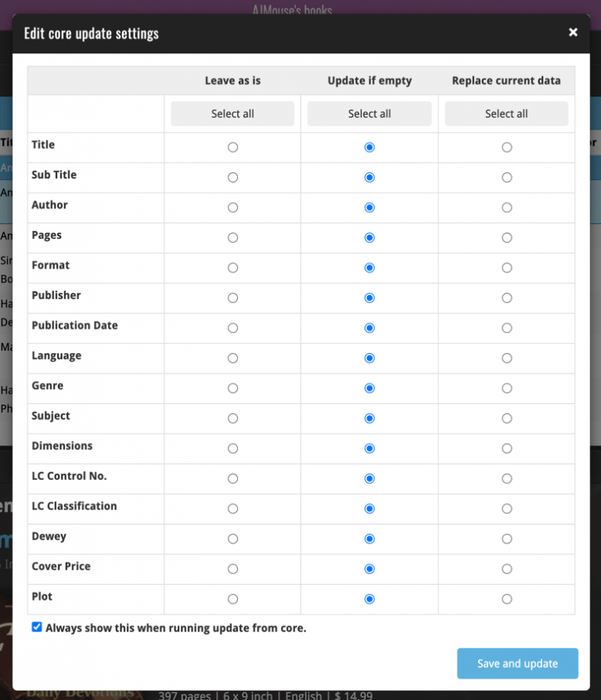Choose "Replace current data" for Author
The height and width of the screenshot is (700, 601).
coord(506,207)
